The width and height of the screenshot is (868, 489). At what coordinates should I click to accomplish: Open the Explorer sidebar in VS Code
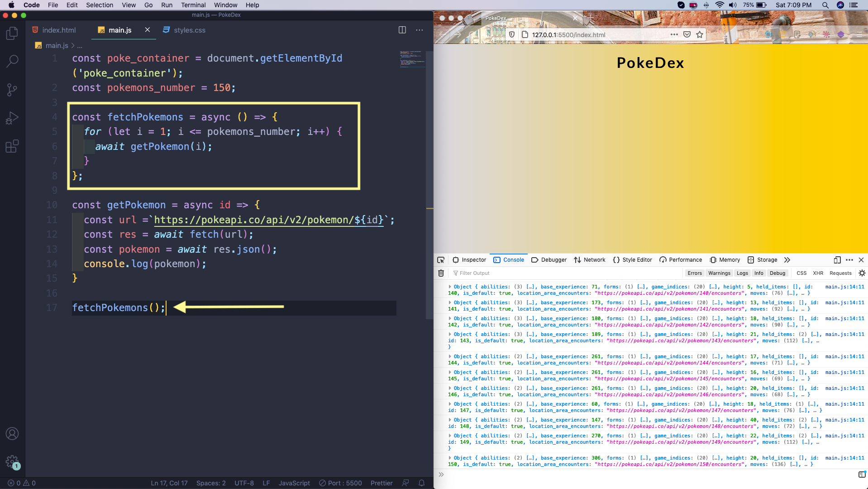12,33
